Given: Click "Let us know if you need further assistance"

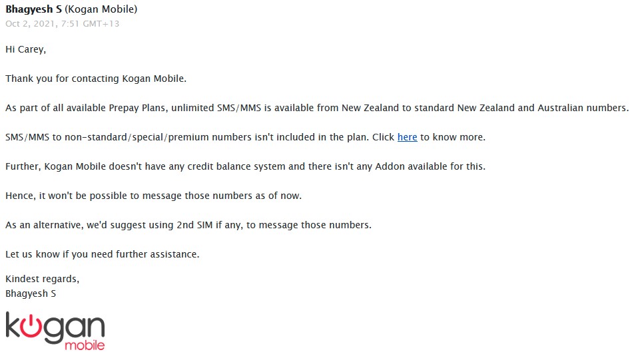Looking at the screenshot, I should tap(102, 254).
